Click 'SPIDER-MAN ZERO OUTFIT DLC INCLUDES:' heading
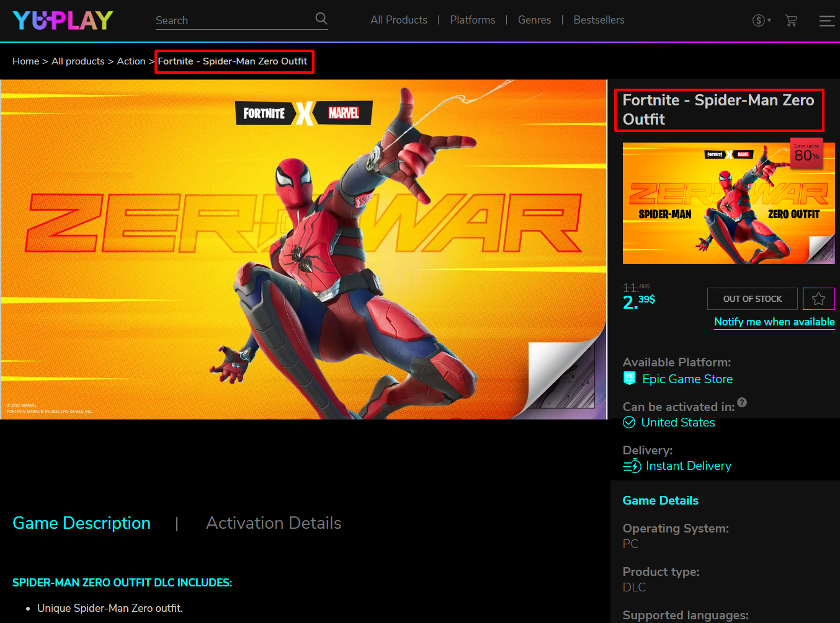Viewport: 840px width, 623px height. (x=122, y=583)
